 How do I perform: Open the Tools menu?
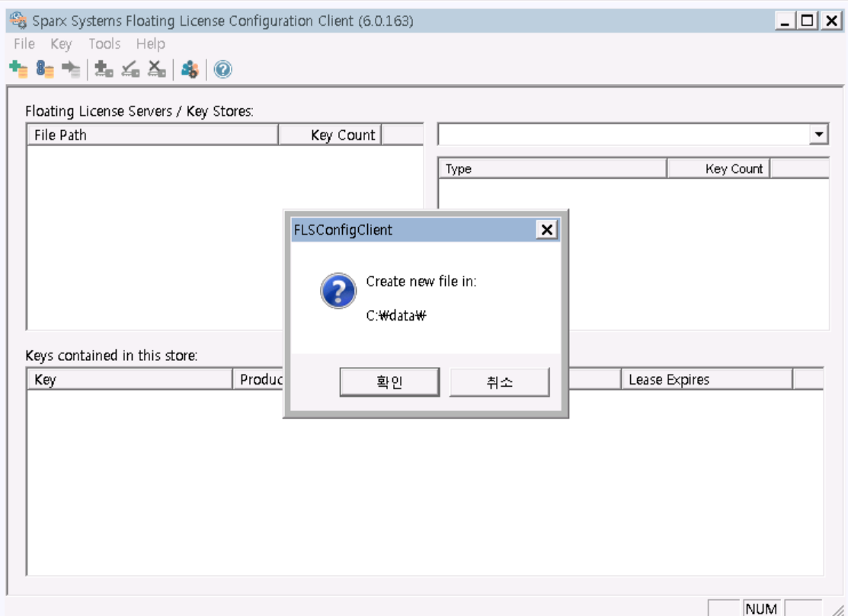coord(104,43)
